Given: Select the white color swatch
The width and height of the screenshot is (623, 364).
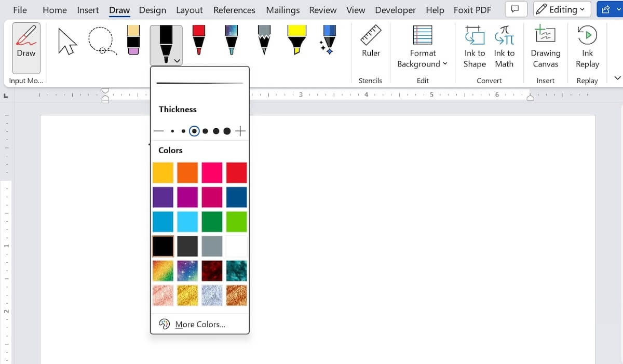Looking at the screenshot, I should pyautogui.click(x=237, y=246).
